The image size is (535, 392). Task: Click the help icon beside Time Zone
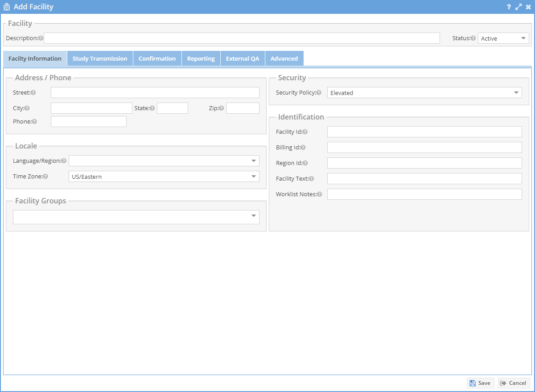[x=45, y=177]
